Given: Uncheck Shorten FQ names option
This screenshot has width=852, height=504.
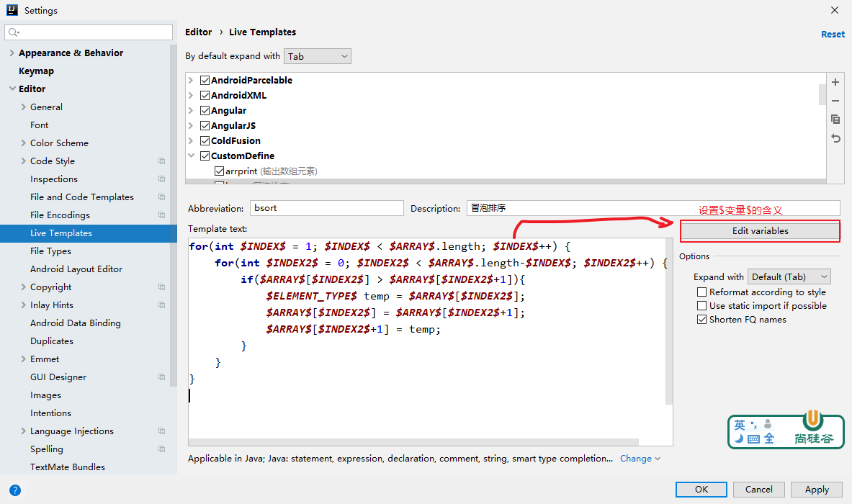Looking at the screenshot, I should click(x=701, y=320).
